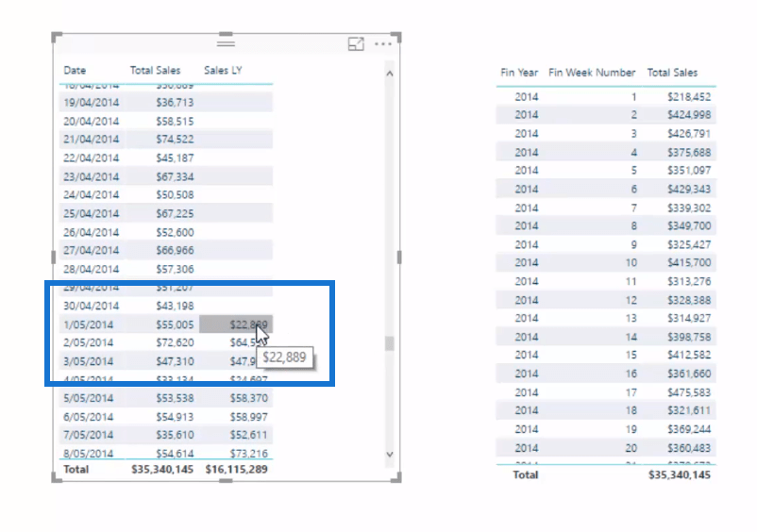Image resolution: width=757 pixels, height=532 pixels.
Task: Select the 1/05/2014 date cell
Action: [92, 324]
